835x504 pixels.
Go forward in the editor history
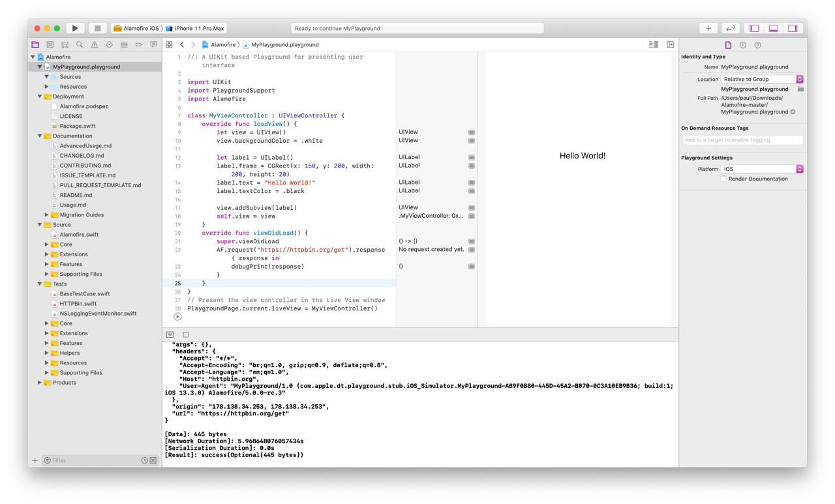193,44
